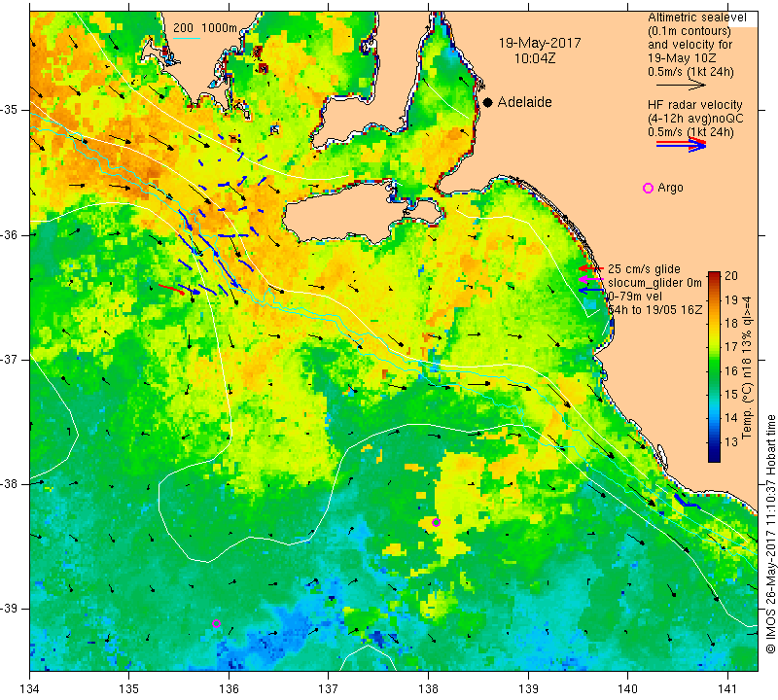Viewport: 778px width, 700px height.
Task: Click the Argo legend label
Action: (x=670, y=188)
